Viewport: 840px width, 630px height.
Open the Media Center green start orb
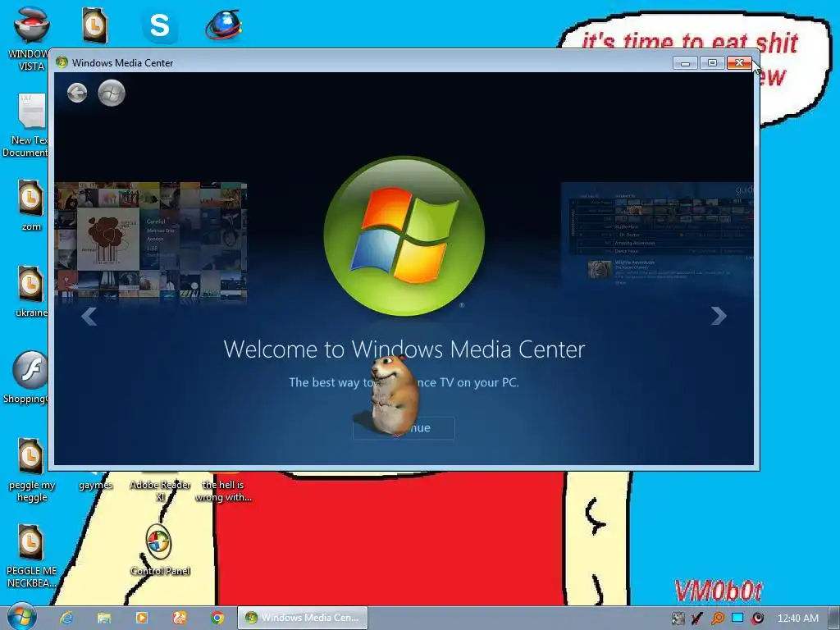coord(112,93)
